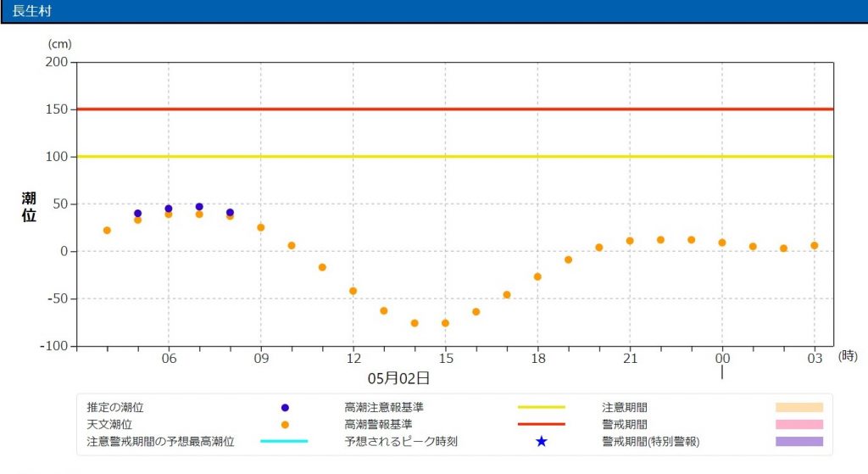The width and height of the screenshot is (868, 474).
Task: Click the 推定の潮位 legend label
Action: click(115, 408)
